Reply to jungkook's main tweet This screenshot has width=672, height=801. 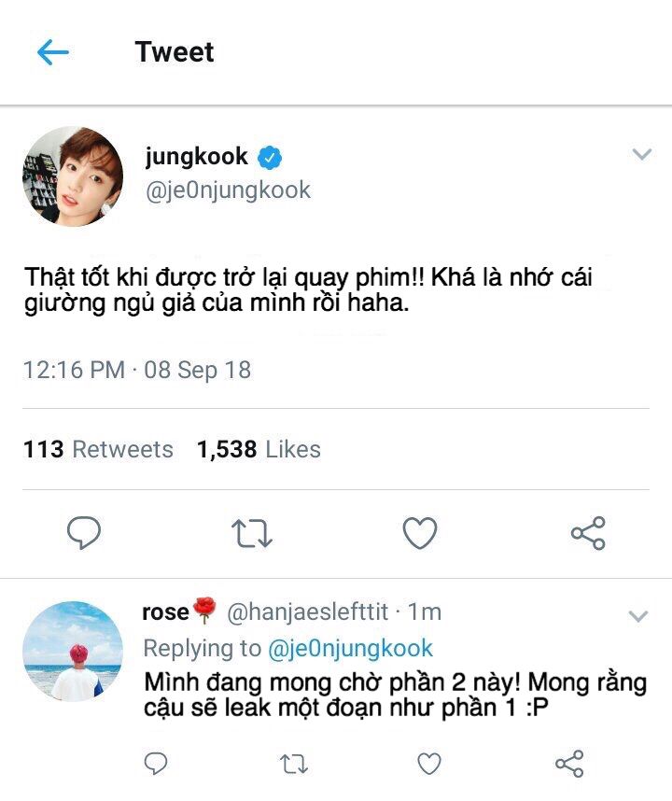tap(84, 533)
